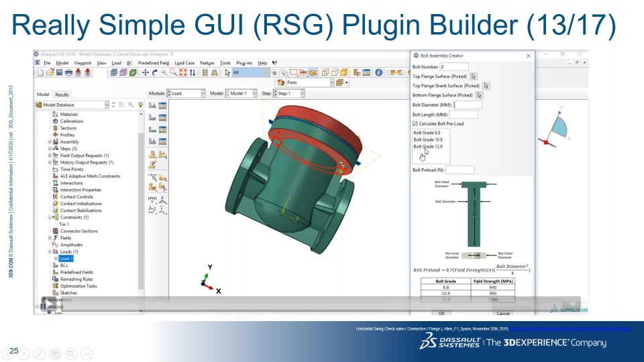Viewport: 644px width, 362px height.
Task: Open the Plug-ins menu
Action: click(x=244, y=63)
